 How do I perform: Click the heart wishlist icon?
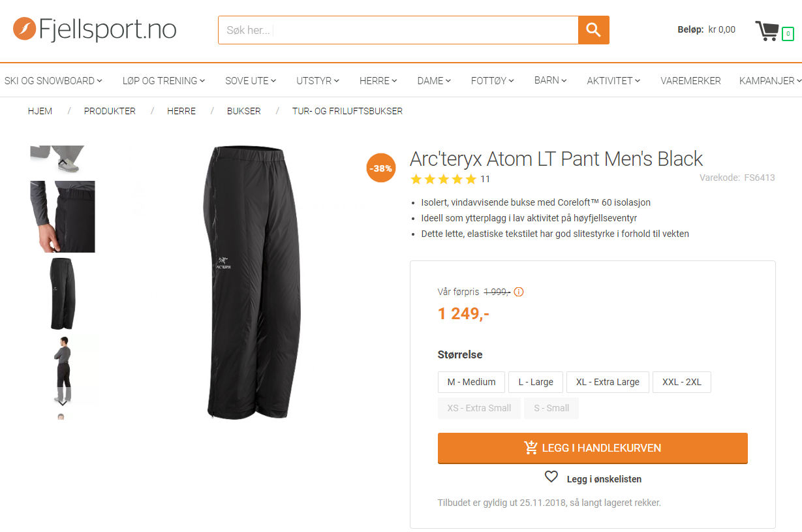[551, 477]
